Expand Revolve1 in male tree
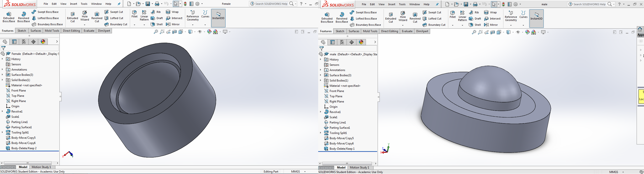The image size is (644, 174). (x=321, y=112)
